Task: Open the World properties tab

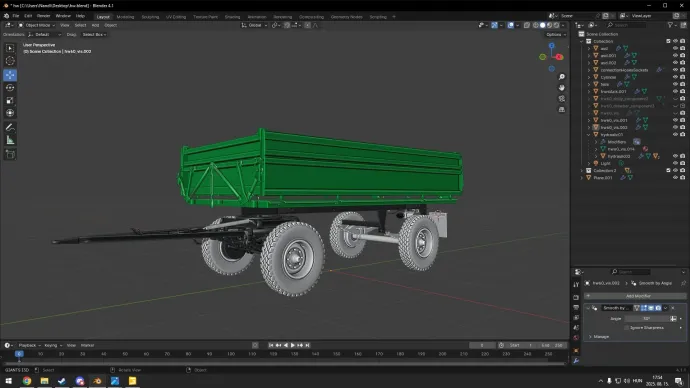Action: tap(576, 338)
